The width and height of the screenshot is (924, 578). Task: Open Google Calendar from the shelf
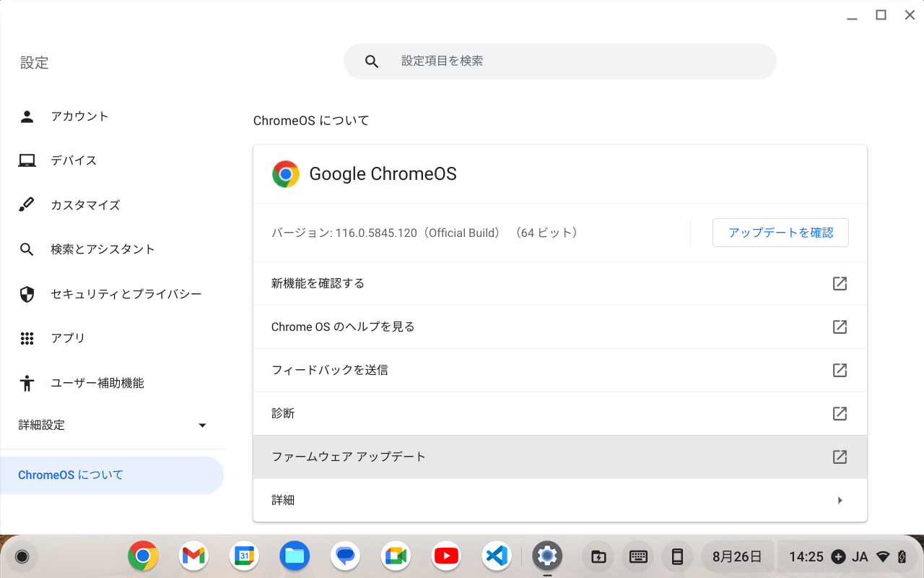244,556
